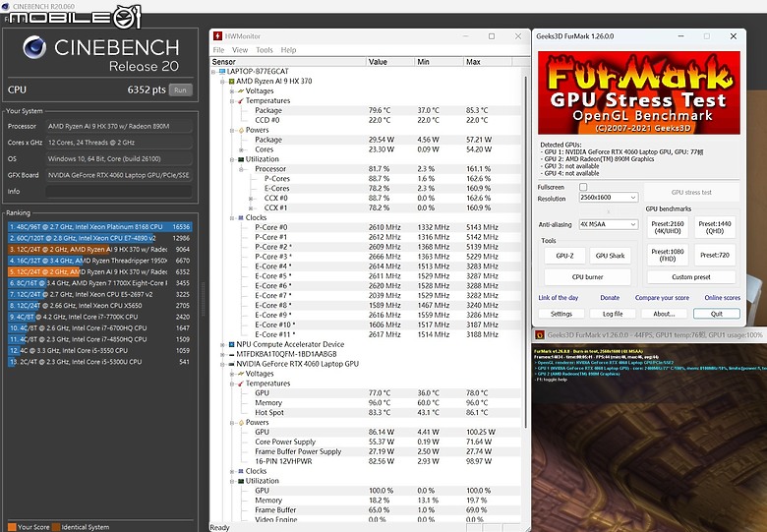Click the computer icon beside LAPTOP-B77EGCAT
Screen dimensions: 767x532
tap(222, 72)
